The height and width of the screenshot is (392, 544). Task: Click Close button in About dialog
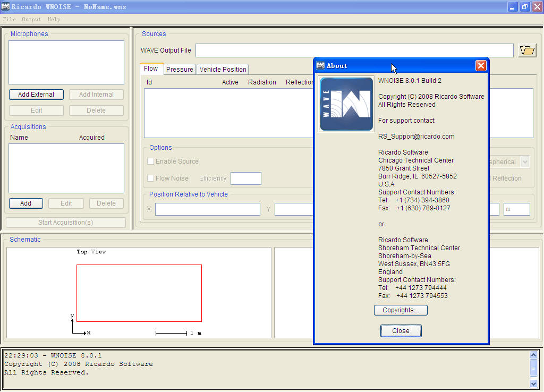[401, 331]
